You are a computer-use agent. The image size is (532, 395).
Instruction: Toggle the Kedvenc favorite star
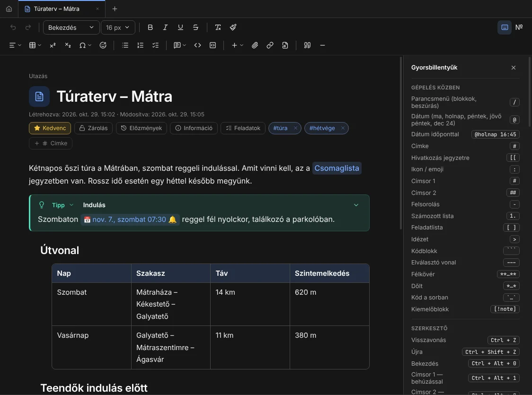pos(50,128)
